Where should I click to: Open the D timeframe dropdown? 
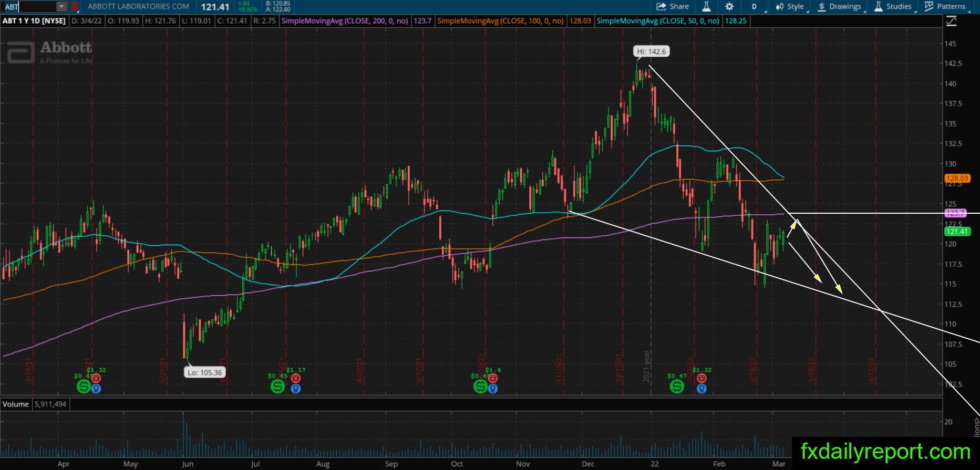click(755, 7)
